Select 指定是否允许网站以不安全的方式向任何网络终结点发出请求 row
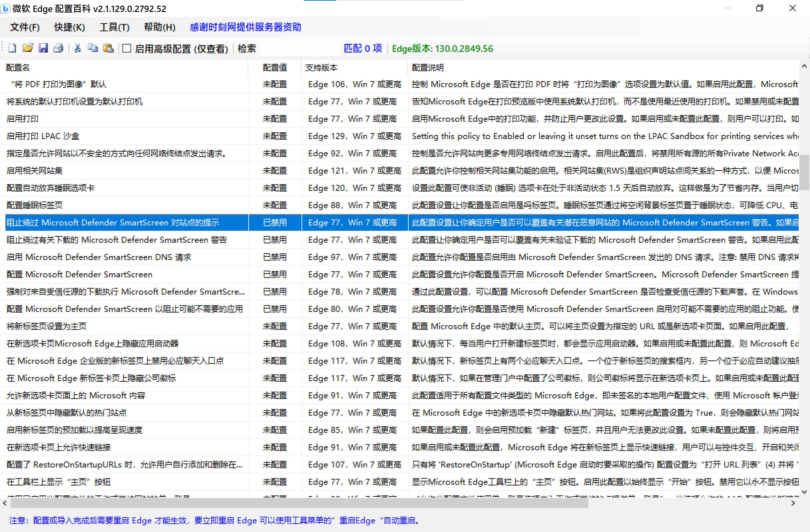 tap(399, 154)
